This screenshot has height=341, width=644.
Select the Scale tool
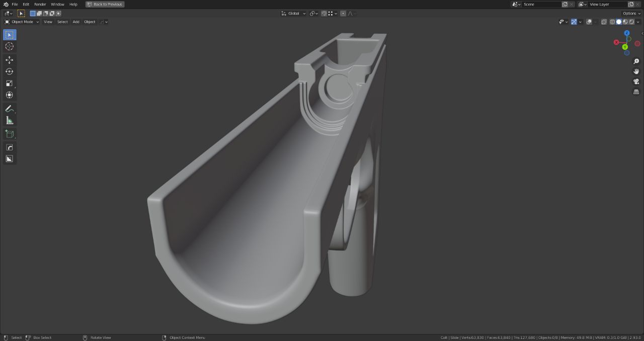point(10,83)
